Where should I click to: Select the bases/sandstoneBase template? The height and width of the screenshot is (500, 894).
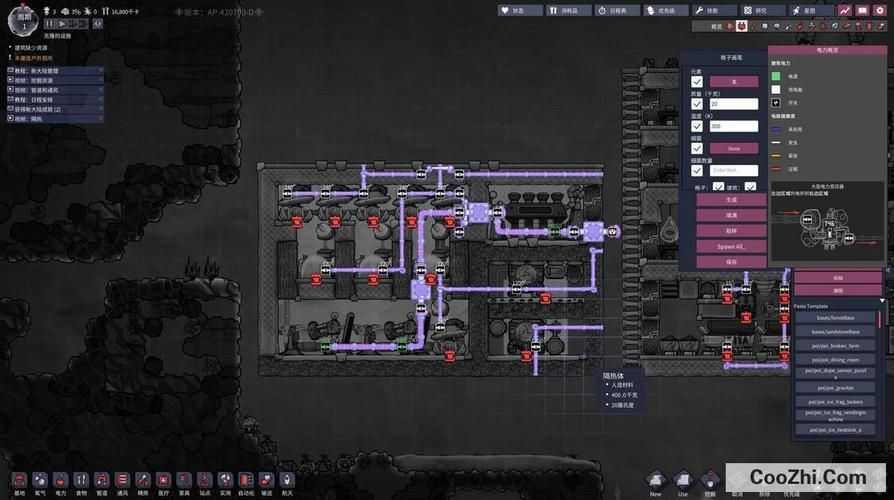pos(835,332)
